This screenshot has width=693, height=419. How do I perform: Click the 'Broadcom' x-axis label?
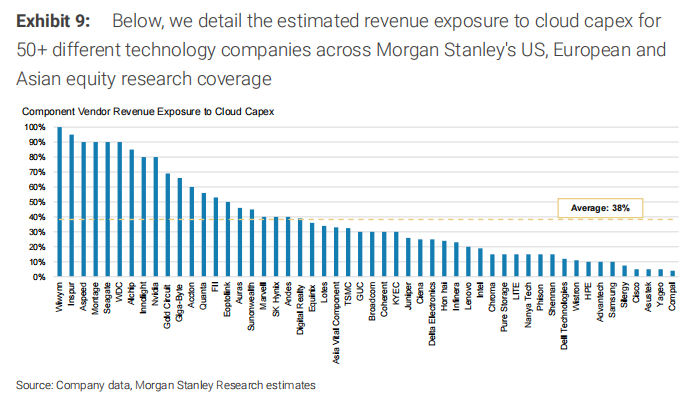point(372,301)
